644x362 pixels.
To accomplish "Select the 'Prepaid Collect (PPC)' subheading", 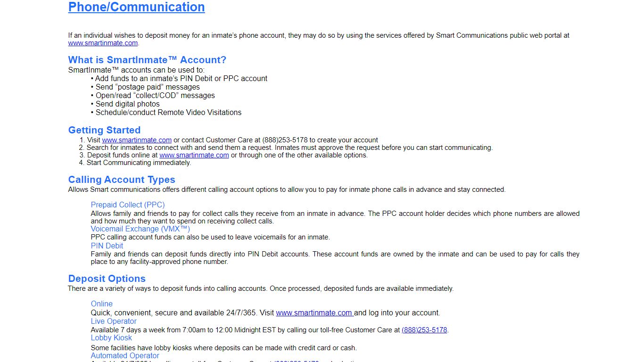I will 128,205.
